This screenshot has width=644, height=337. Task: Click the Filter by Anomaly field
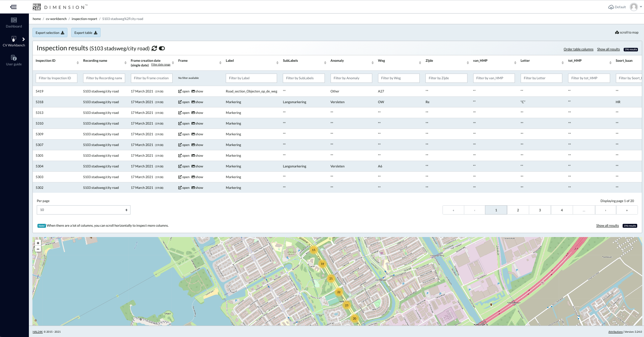point(351,78)
